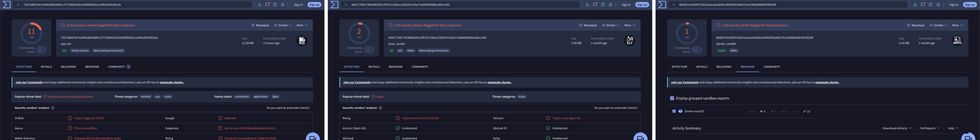Expand More dropdown in the app.msi window
The width and height of the screenshot is (980, 140).
point(302,25)
